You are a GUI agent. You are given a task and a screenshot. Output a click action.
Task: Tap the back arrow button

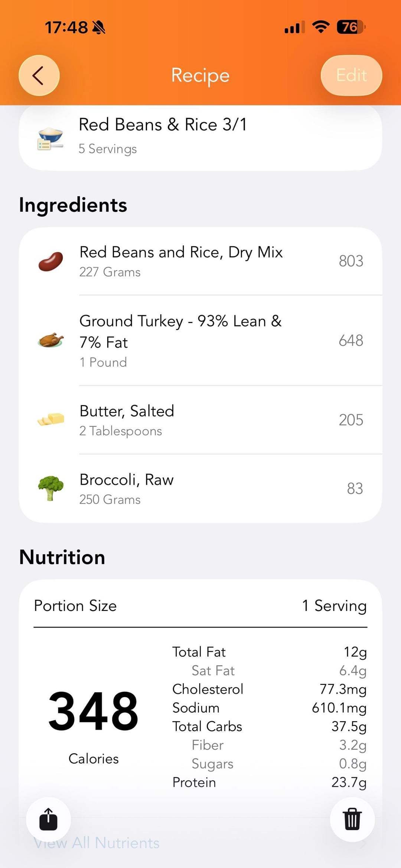click(x=39, y=75)
